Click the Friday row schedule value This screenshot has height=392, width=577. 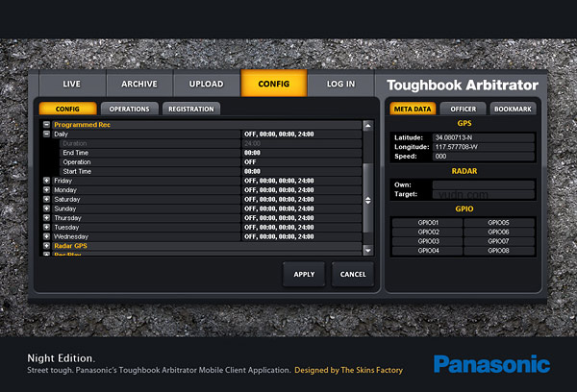[x=301, y=181]
